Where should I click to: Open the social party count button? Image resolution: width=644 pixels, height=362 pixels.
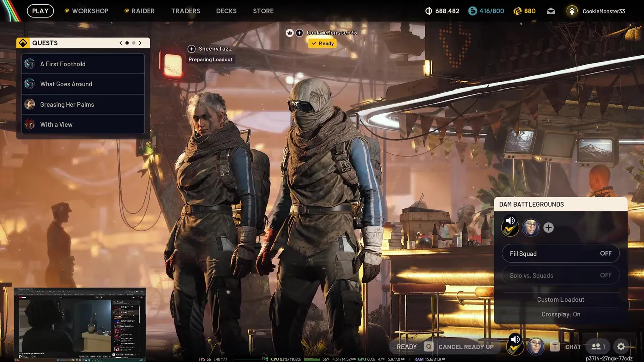[x=598, y=347]
